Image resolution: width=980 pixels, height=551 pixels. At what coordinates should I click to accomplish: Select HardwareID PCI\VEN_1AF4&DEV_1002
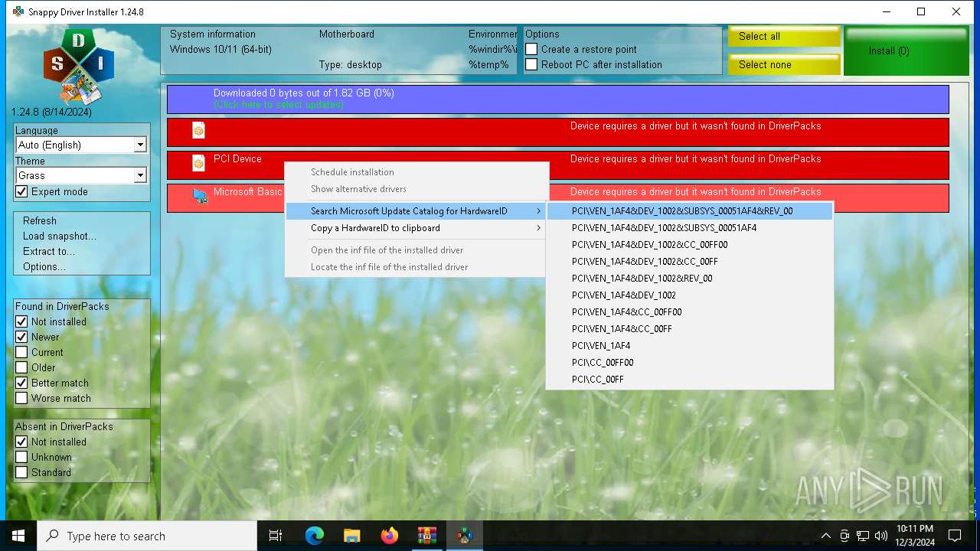click(690, 295)
